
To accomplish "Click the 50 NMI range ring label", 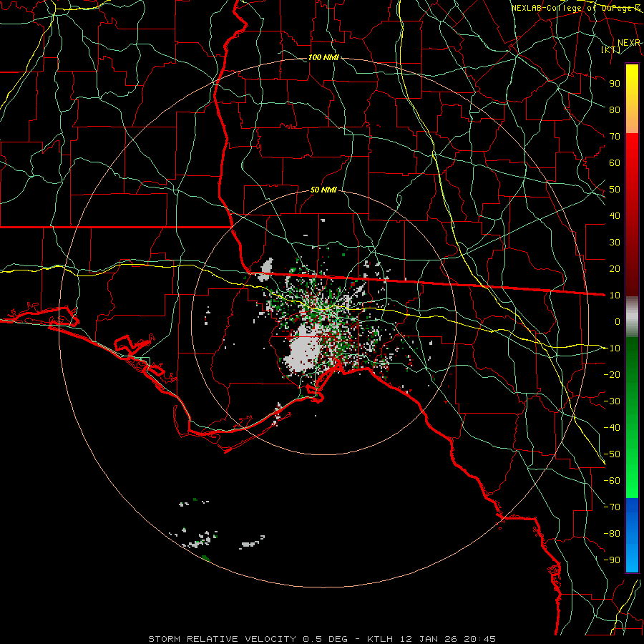I will (x=323, y=190).
